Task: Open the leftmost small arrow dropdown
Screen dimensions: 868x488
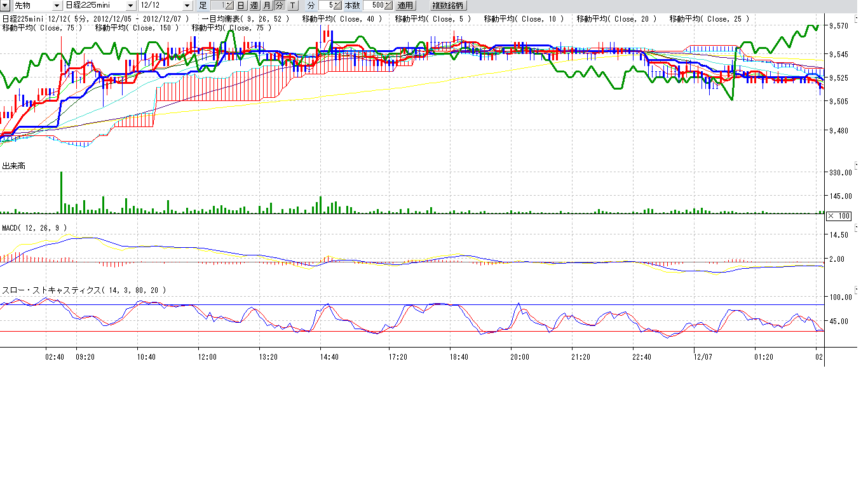Action: (5, 6)
